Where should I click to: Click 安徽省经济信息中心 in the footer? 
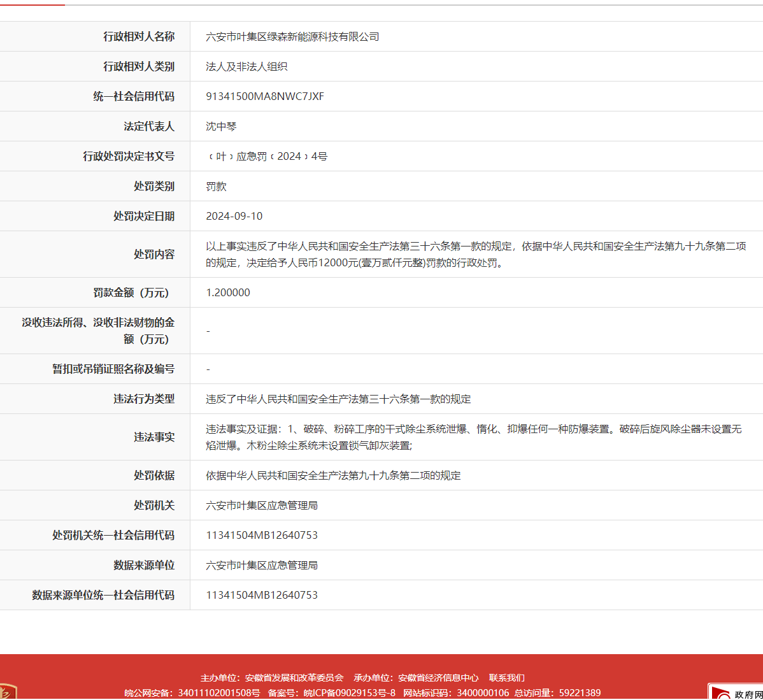438,678
